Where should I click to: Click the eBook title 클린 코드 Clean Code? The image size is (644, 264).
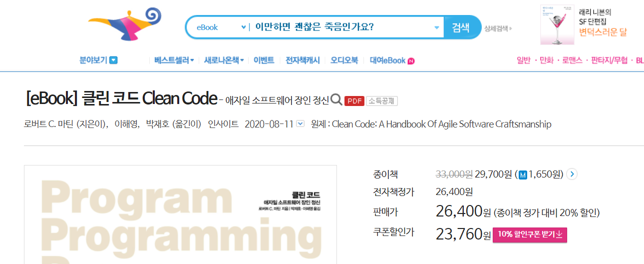pos(121,98)
